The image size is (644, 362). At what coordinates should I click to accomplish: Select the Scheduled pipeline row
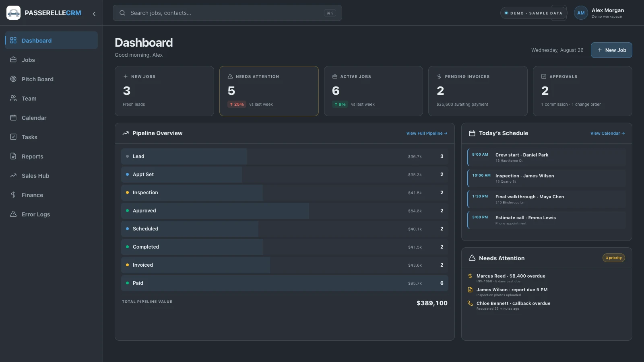click(285, 229)
